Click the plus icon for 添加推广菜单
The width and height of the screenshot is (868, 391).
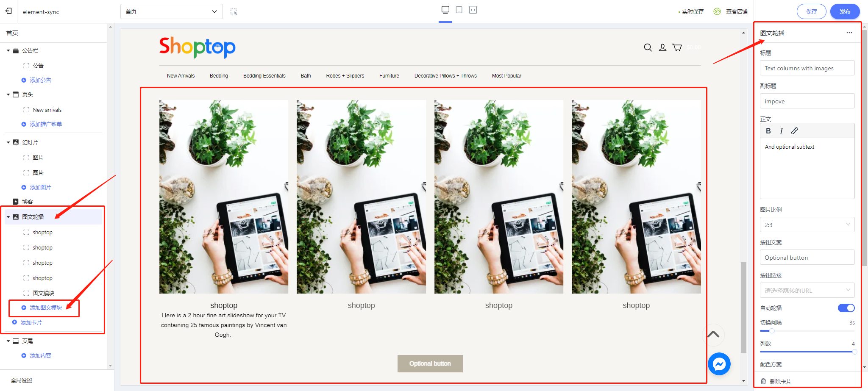(24, 124)
